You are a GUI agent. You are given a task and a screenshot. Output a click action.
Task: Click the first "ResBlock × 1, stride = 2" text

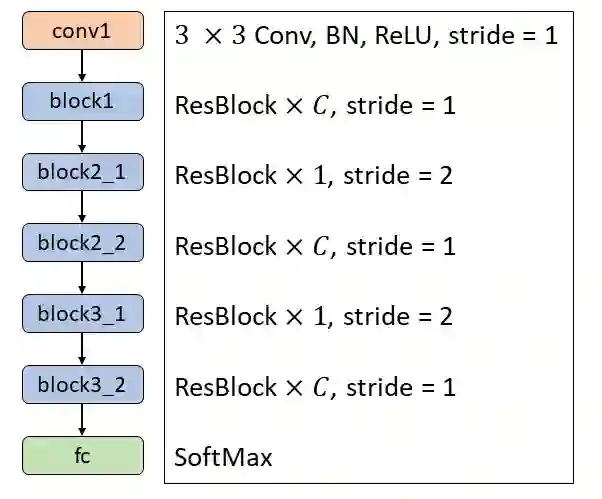click(314, 176)
